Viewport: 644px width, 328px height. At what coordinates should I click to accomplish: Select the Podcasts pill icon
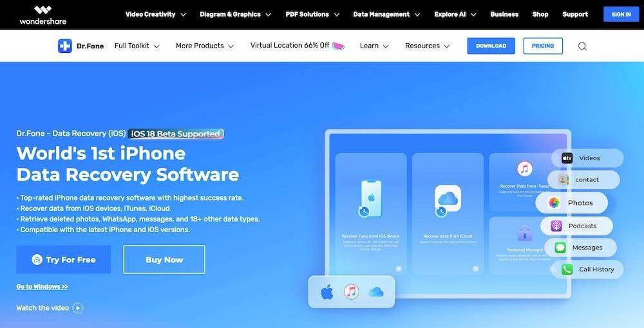tap(556, 226)
